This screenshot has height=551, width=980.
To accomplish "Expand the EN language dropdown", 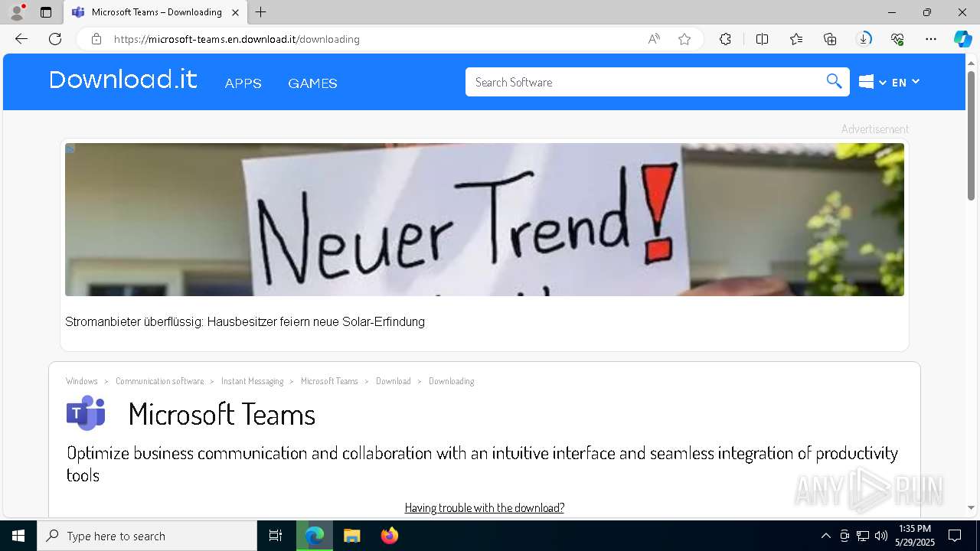I will (x=906, y=82).
